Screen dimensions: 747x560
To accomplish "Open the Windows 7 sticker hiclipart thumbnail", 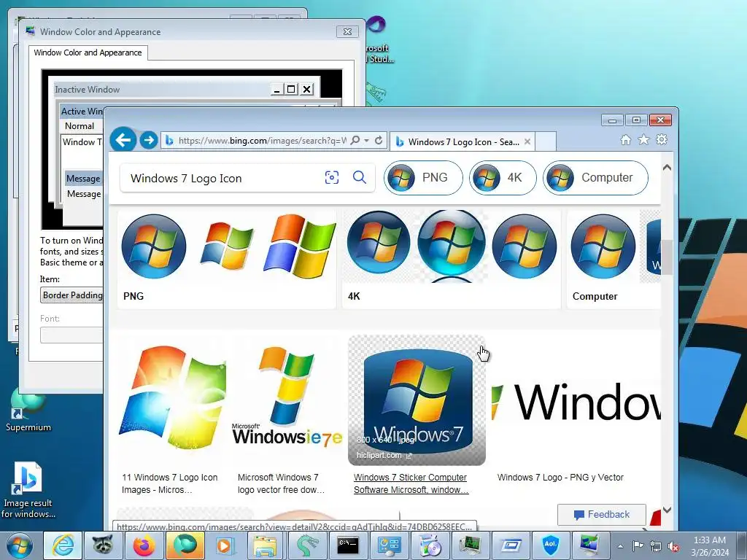I will tap(417, 400).
